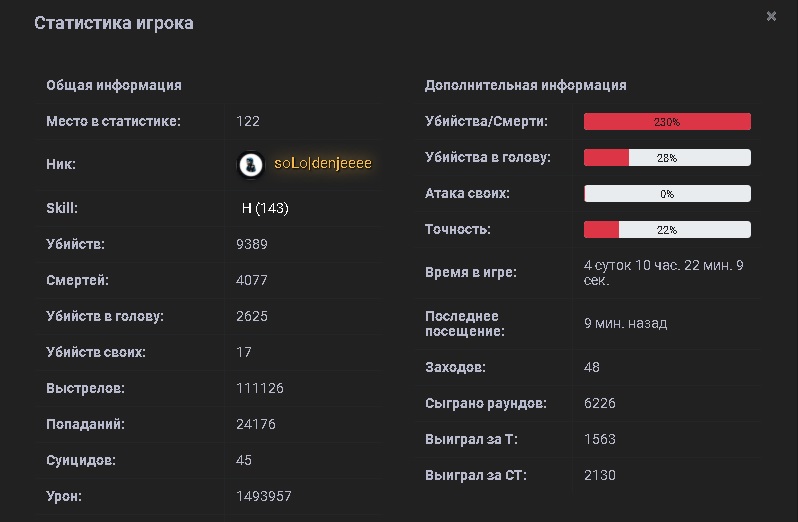This screenshot has height=522, width=798.
Task: Click the Убийства/Смерти 230% progress bar
Action: (x=667, y=122)
